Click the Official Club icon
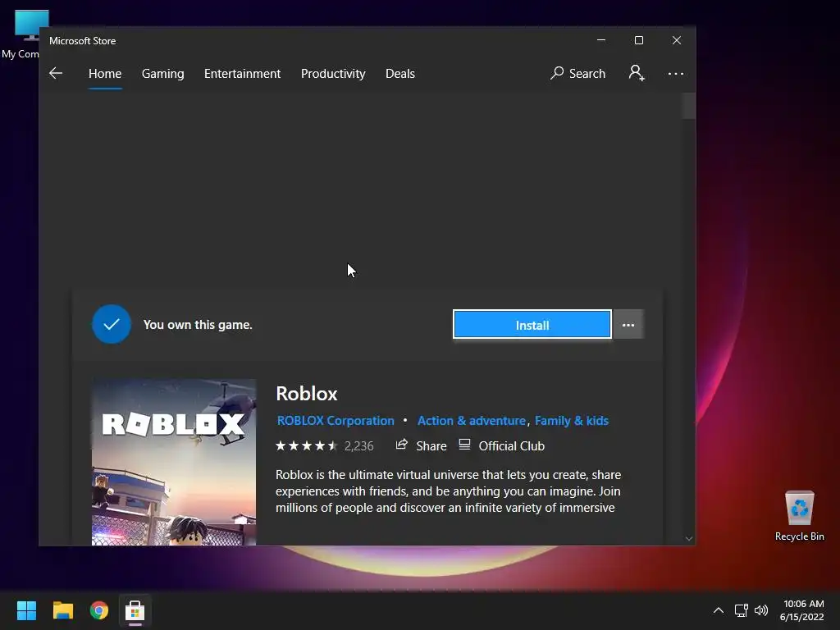840x630 pixels. 464,445
